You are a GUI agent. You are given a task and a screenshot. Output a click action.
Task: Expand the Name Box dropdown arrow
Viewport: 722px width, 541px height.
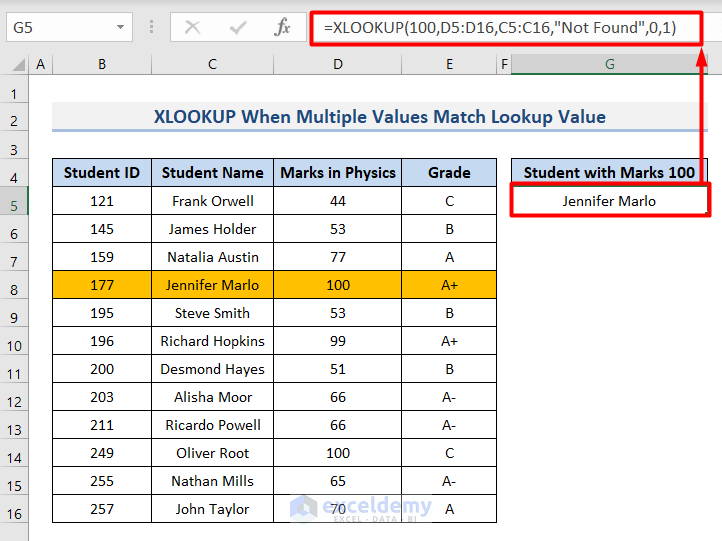pyautogui.click(x=121, y=28)
